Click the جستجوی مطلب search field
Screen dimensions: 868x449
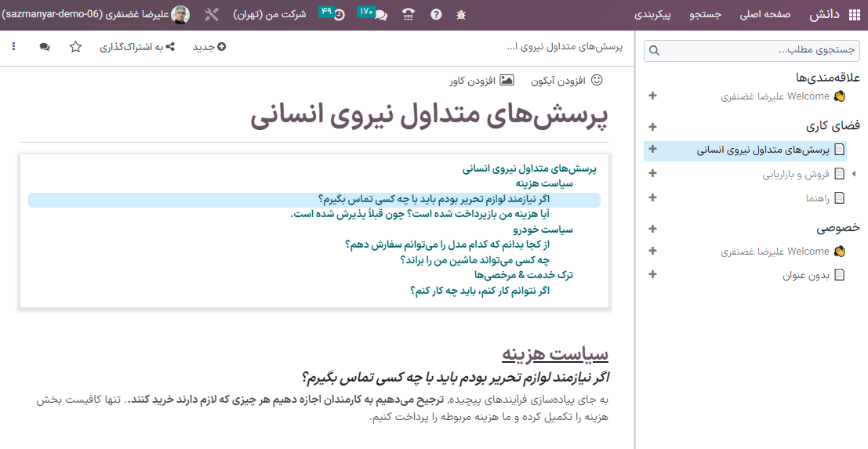point(751,50)
